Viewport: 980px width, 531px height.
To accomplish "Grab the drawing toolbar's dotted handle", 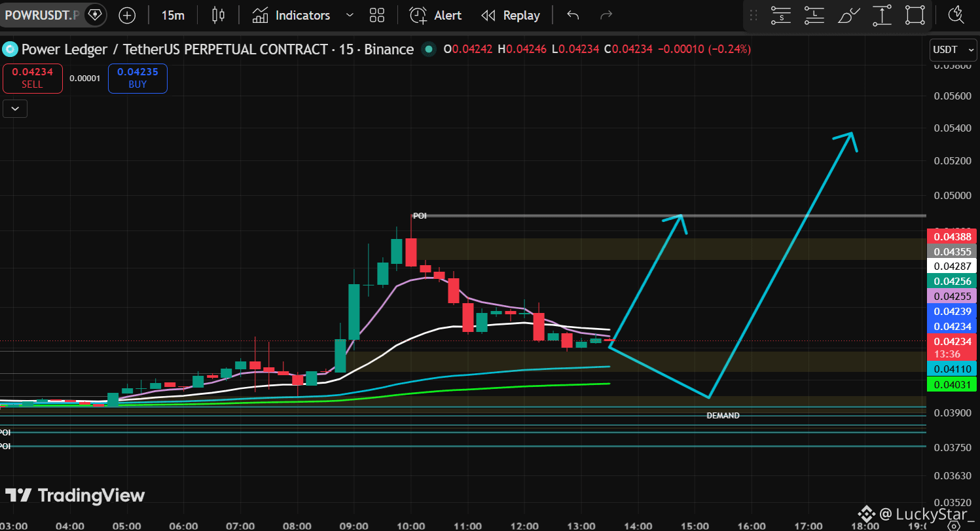I will (753, 15).
